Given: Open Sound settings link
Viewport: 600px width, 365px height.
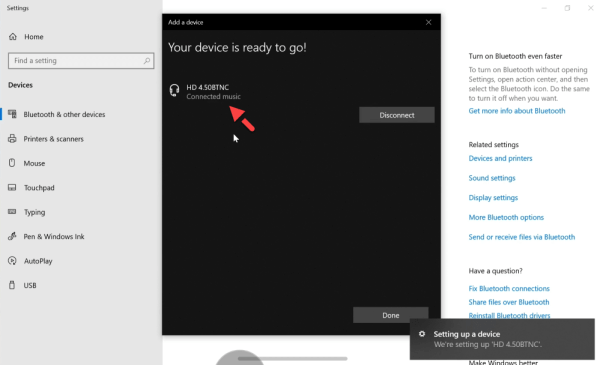Looking at the screenshot, I should click(x=492, y=178).
